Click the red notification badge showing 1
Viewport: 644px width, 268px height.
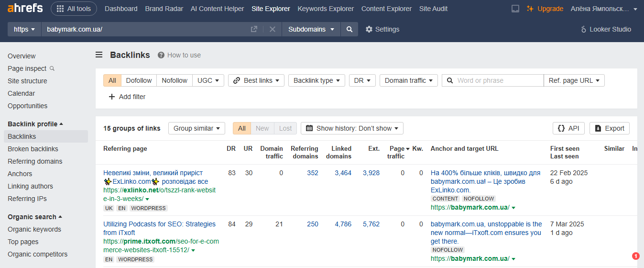point(635,256)
